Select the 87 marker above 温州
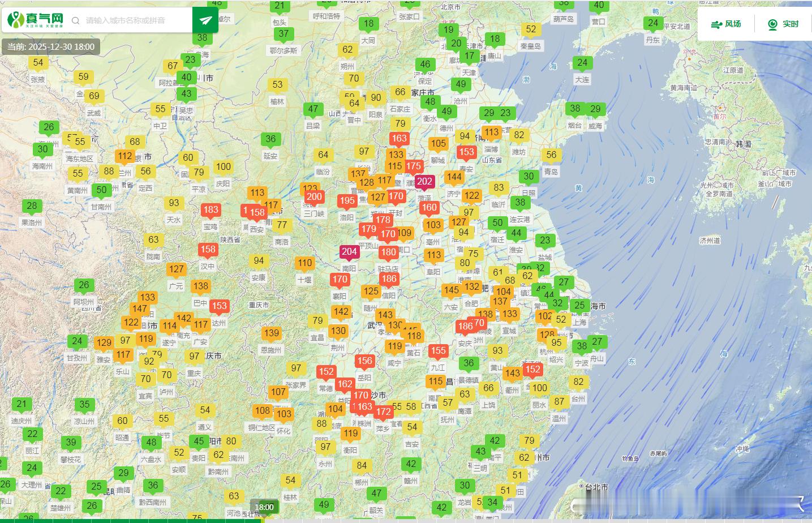This screenshot has height=523, width=812. point(559,402)
